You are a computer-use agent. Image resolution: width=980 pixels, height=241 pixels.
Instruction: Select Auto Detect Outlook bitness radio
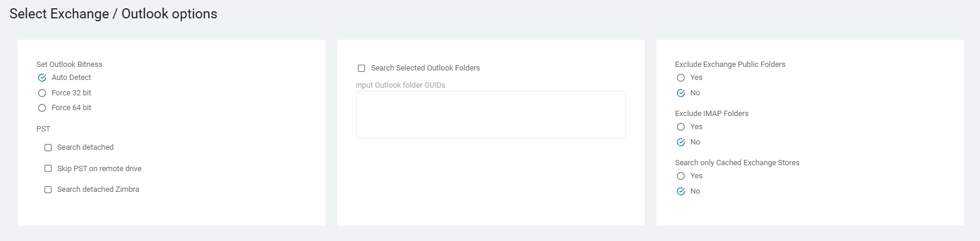[42, 78]
